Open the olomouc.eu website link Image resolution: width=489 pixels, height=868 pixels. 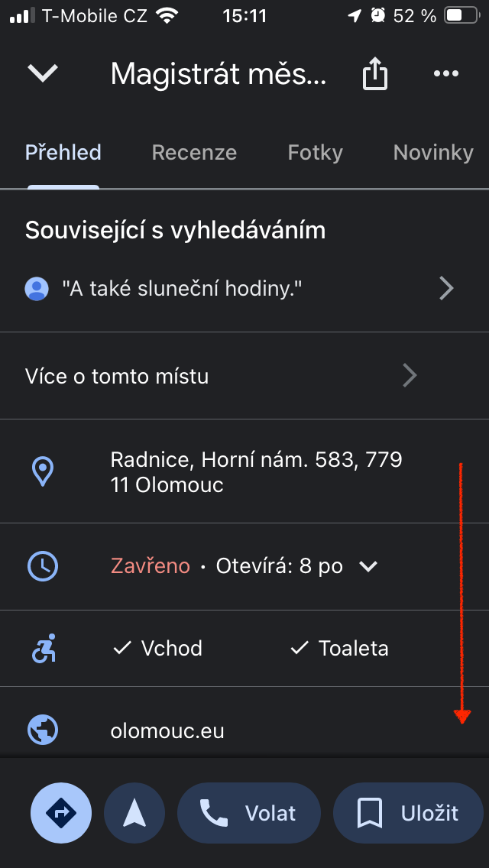click(x=167, y=731)
